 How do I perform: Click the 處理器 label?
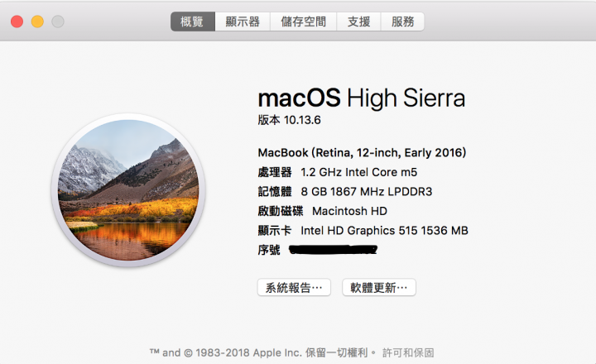tap(275, 172)
